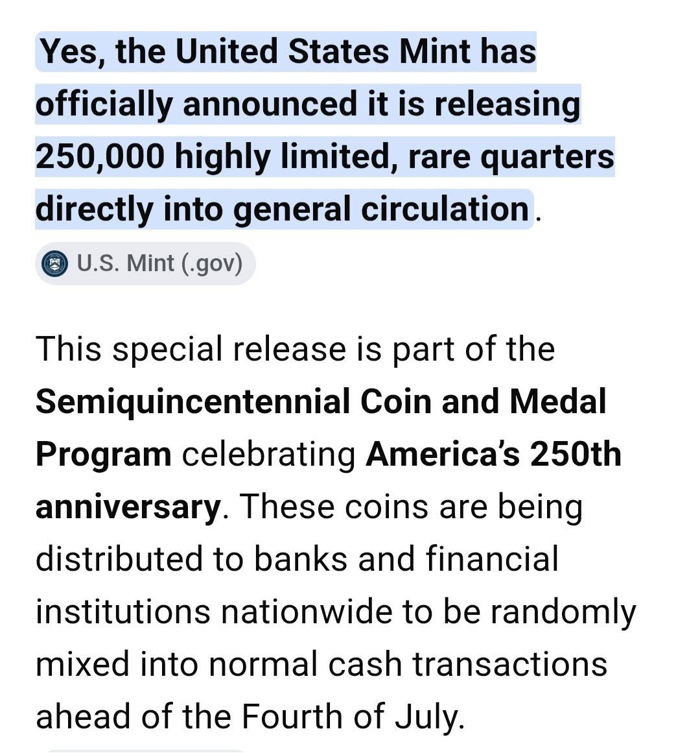Select the line 'officially announced it is releasing'
700x753 pixels.
[308, 104]
